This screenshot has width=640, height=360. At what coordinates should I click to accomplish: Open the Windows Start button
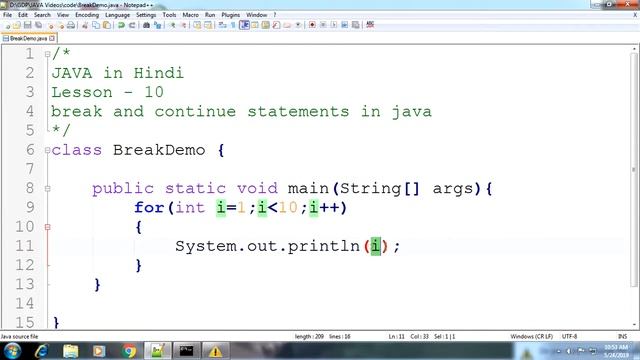[12, 351]
